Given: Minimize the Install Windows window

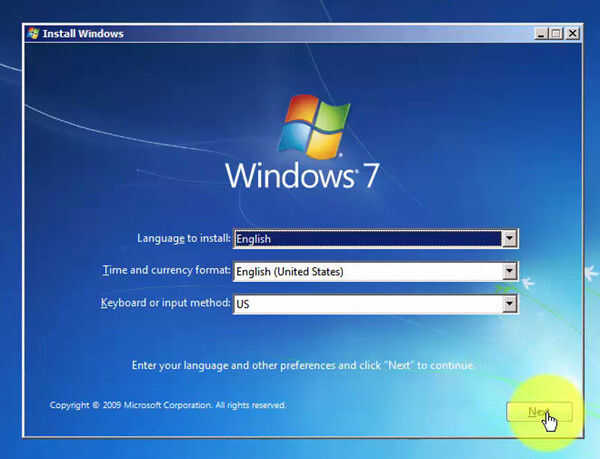Looking at the screenshot, I should click(541, 34).
